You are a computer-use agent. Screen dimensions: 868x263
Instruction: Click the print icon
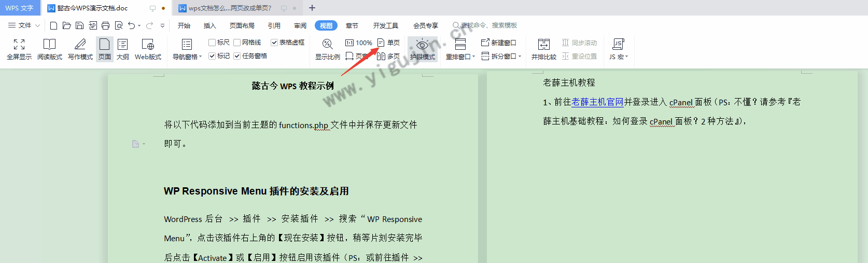pyautogui.click(x=106, y=25)
